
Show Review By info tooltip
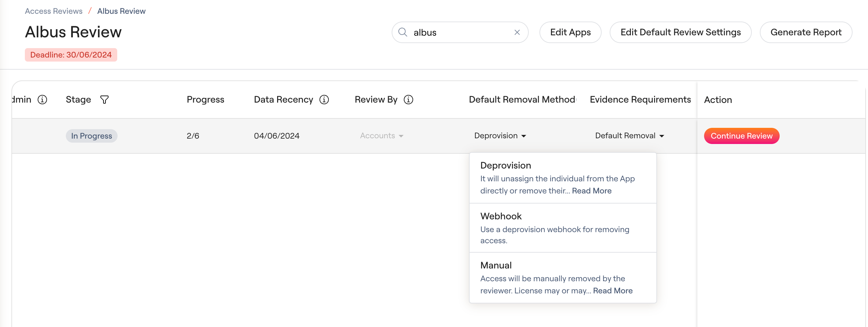click(408, 100)
